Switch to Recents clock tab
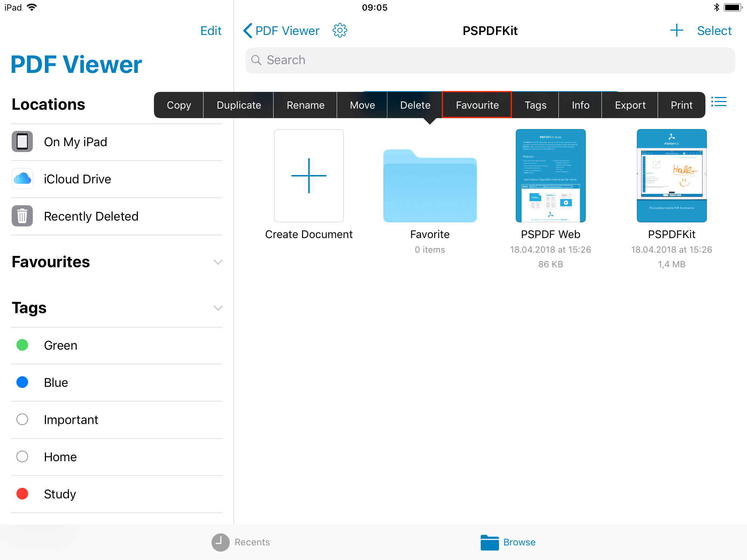747x560 pixels. click(221, 542)
